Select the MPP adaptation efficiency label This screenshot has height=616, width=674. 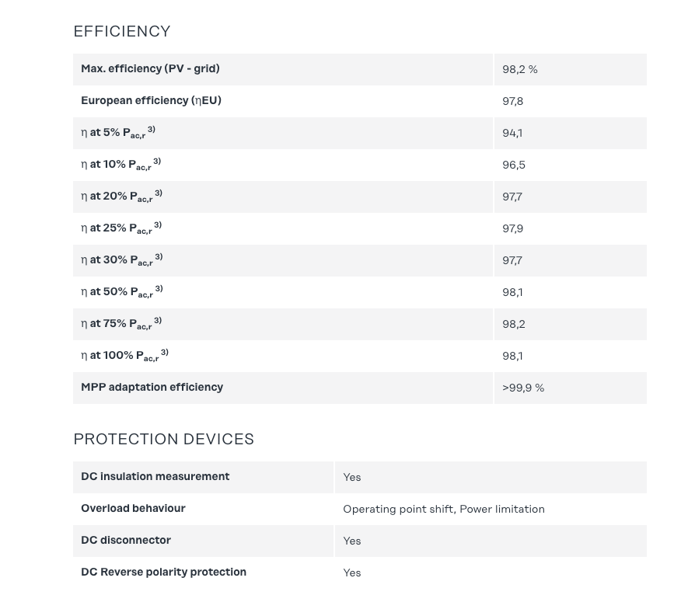click(152, 387)
